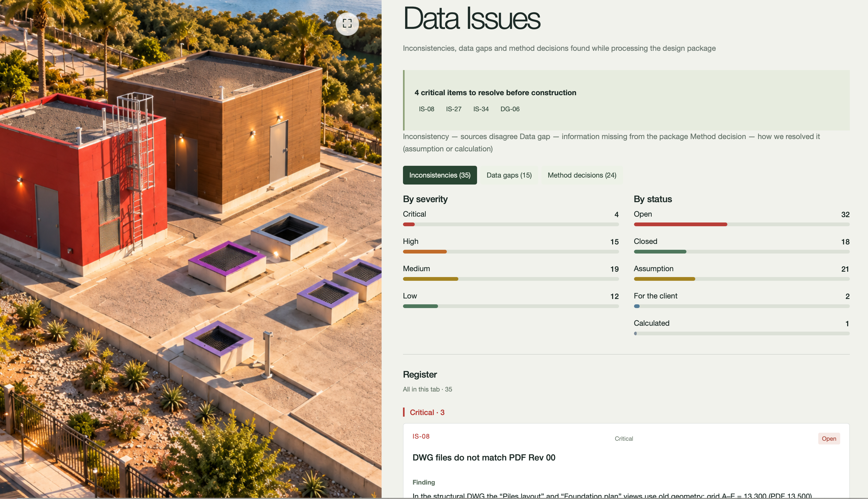Click the Open status badge on IS-08
The width and height of the screenshot is (868, 499).
[829, 439]
